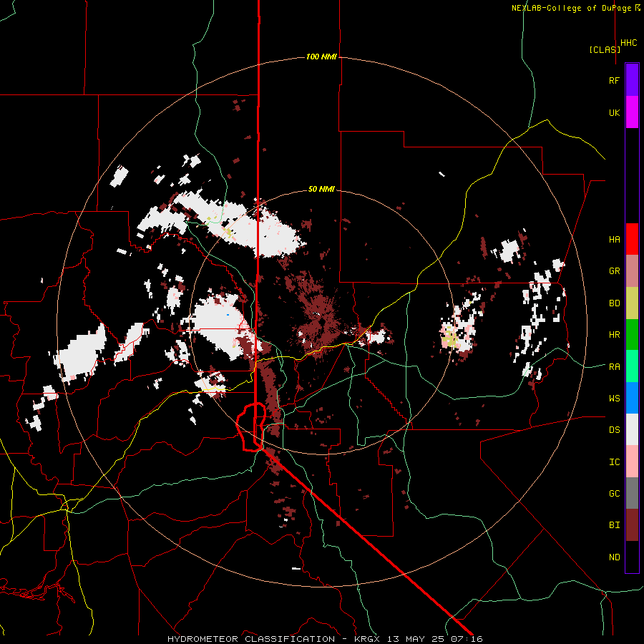Click the 'GR' legend label
The width and height of the screenshot is (644, 644).
coord(614,271)
